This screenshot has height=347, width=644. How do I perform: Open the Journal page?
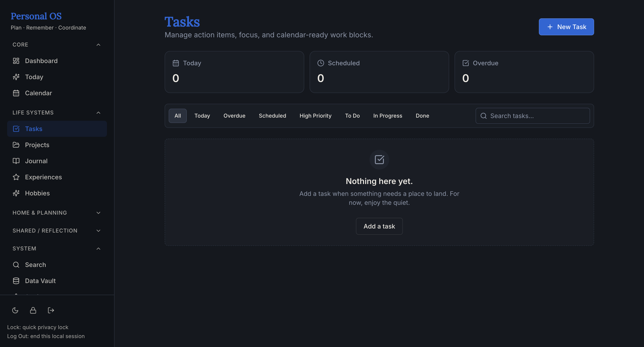point(57,161)
